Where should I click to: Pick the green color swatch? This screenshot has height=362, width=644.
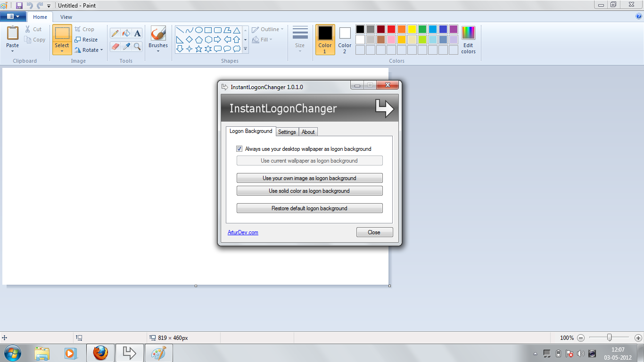point(422,29)
